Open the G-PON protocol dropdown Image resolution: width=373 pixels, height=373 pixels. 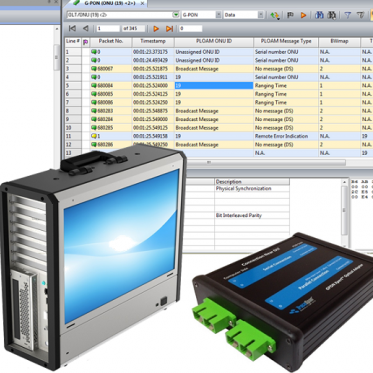(x=218, y=15)
